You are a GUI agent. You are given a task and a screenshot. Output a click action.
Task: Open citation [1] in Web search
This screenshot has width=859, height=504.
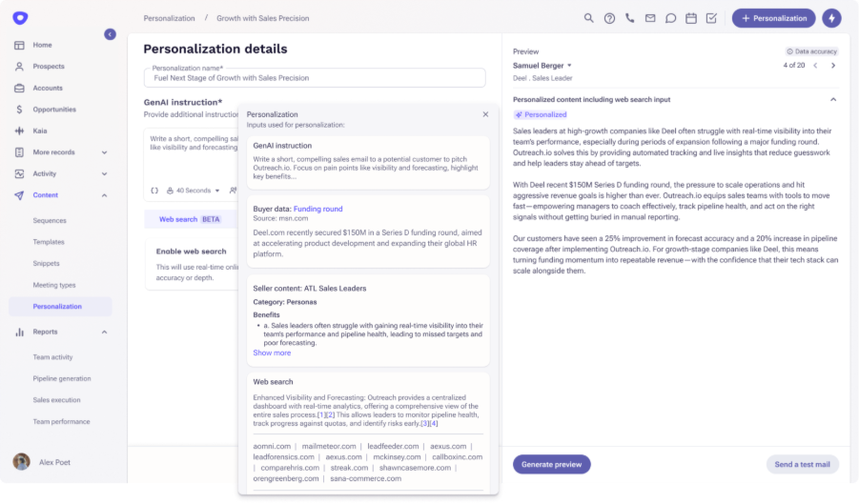[x=321, y=414]
